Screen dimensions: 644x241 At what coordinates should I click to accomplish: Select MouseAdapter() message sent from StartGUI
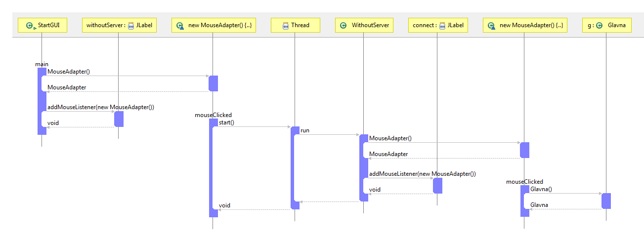point(69,72)
